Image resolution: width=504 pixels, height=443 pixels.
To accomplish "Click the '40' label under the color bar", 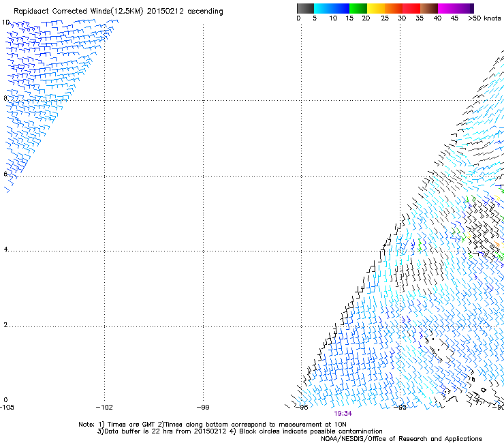I will (x=437, y=18).
